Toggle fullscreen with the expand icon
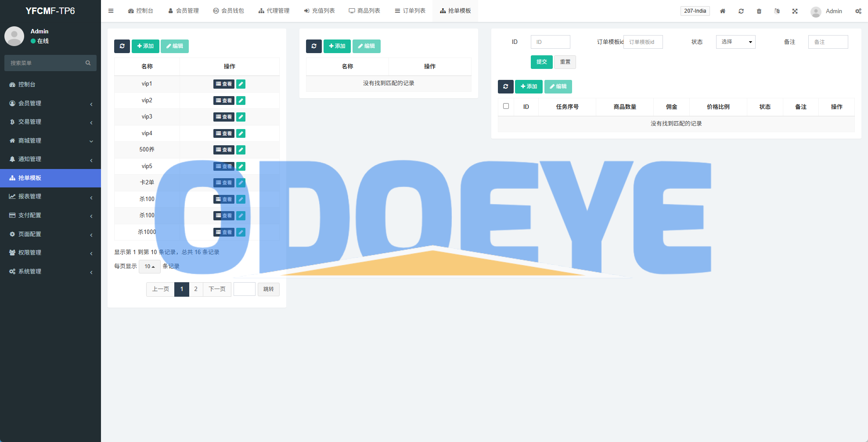 (795, 11)
